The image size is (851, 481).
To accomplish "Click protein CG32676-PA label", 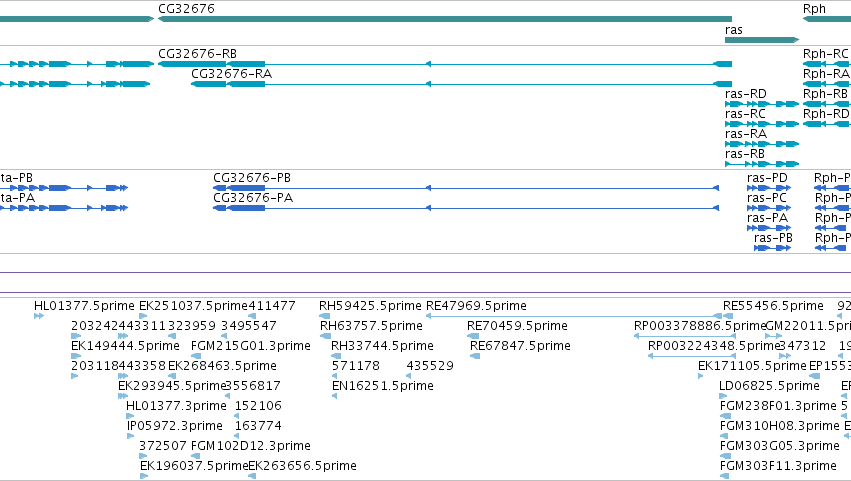I will tap(253, 198).
